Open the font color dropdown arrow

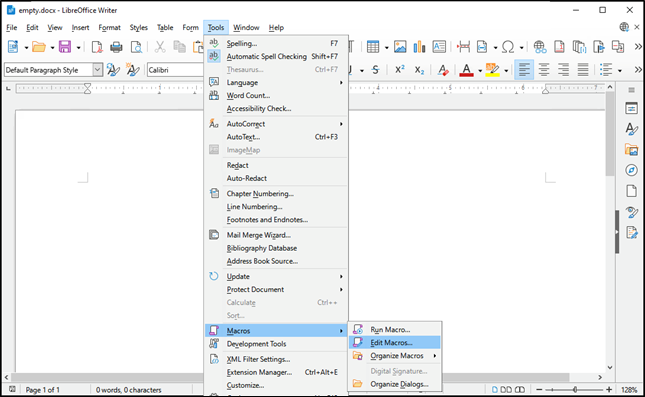[x=480, y=71]
